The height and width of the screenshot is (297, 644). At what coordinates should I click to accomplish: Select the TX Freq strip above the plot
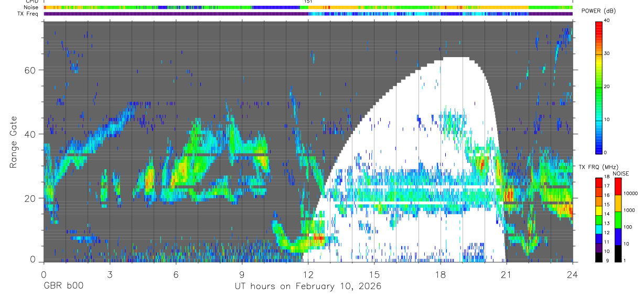308,14
